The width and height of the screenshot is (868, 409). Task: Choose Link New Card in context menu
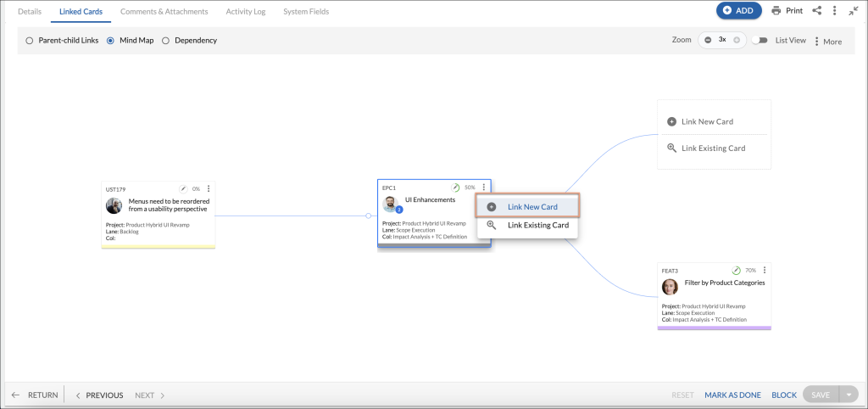(x=527, y=207)
